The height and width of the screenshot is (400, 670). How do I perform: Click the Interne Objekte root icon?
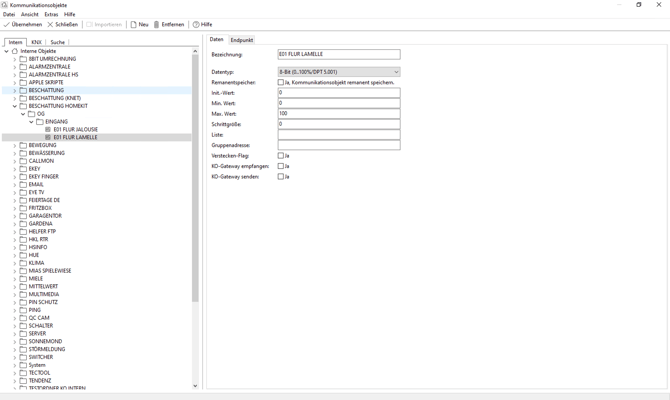coord(15,51)
